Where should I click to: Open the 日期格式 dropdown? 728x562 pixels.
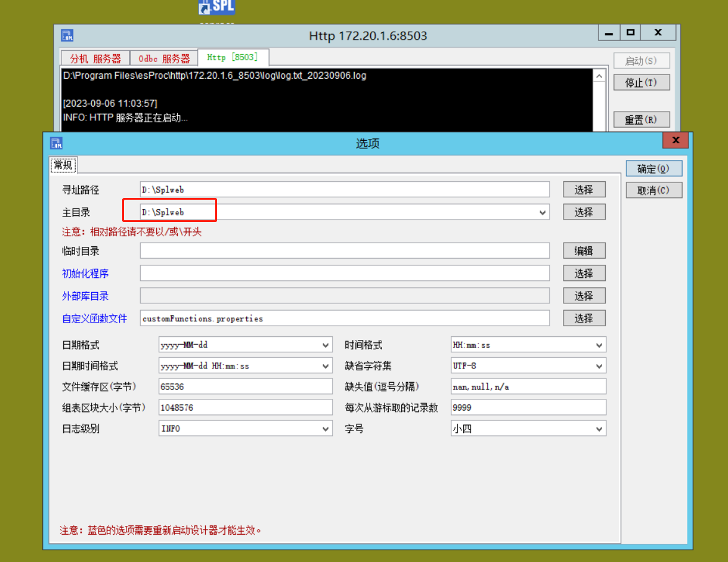click(x=326, y=345)
